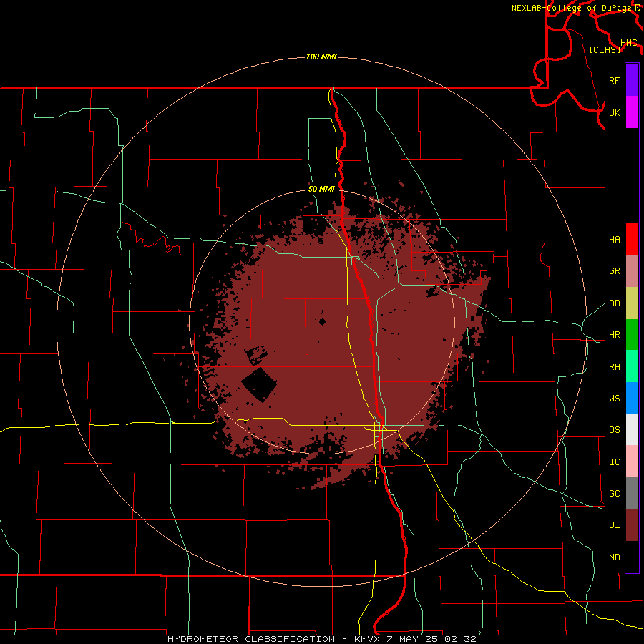The width and height of the screenshot is (644, 644).
Task: Click the 'NEXLAB-College of DuPage' credit text
Action: 573,8
